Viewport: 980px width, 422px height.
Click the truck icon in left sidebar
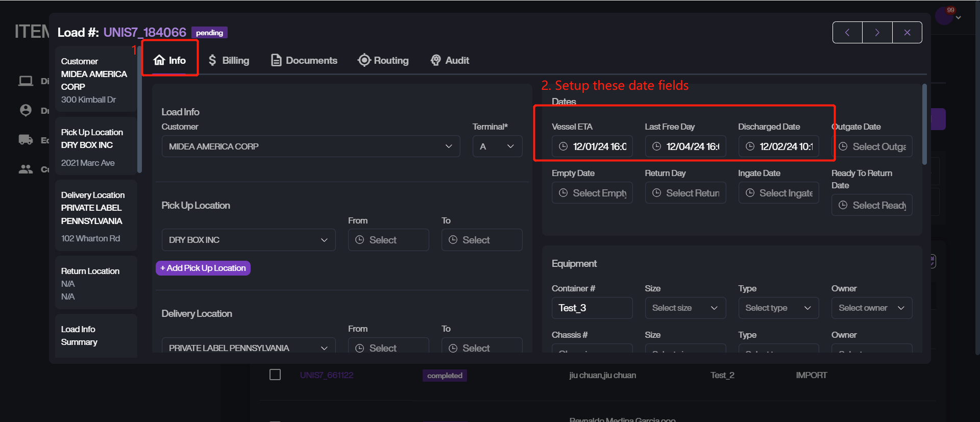[26, 140]
